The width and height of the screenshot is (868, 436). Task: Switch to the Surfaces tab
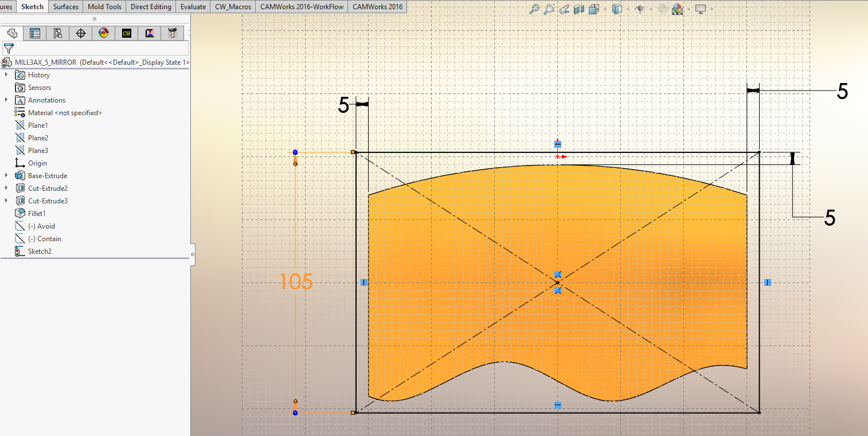(x=66, y=7)
